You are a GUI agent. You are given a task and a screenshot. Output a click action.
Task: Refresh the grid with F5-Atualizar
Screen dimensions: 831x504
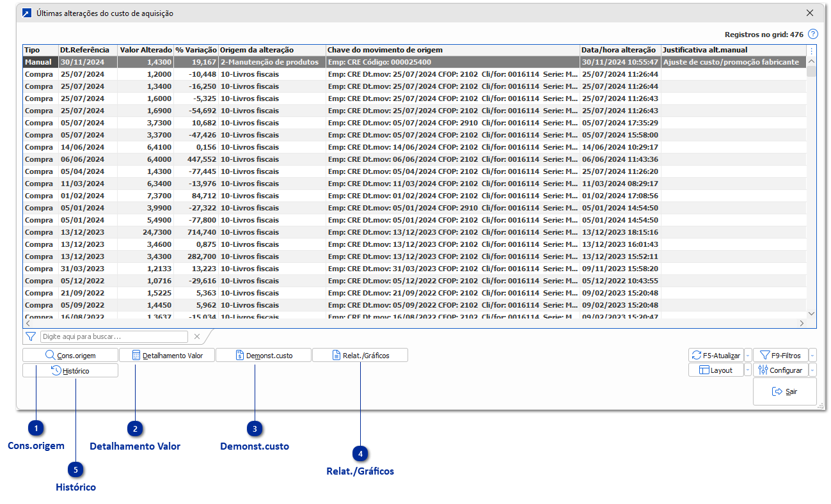716,356
